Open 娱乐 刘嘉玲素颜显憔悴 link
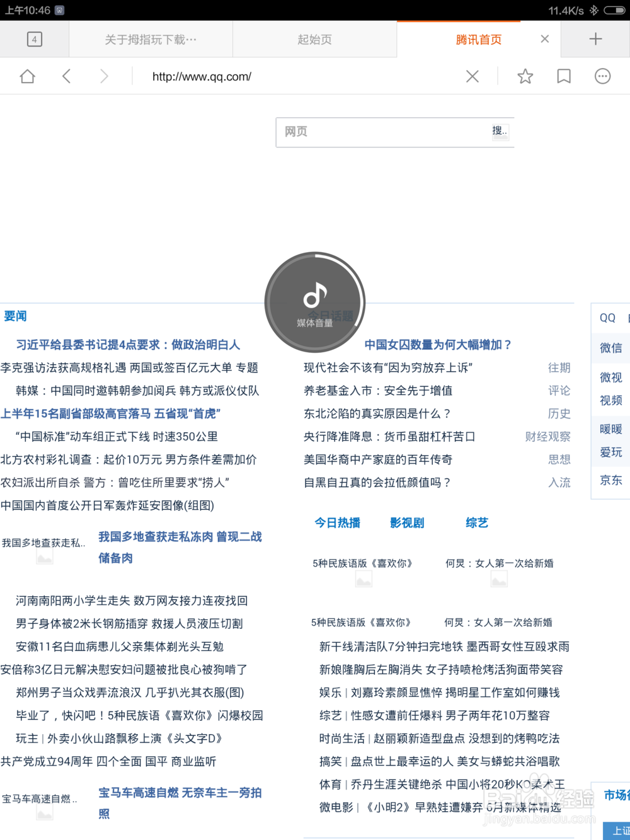This screenshot has height=840, width=630. point(439,693)
